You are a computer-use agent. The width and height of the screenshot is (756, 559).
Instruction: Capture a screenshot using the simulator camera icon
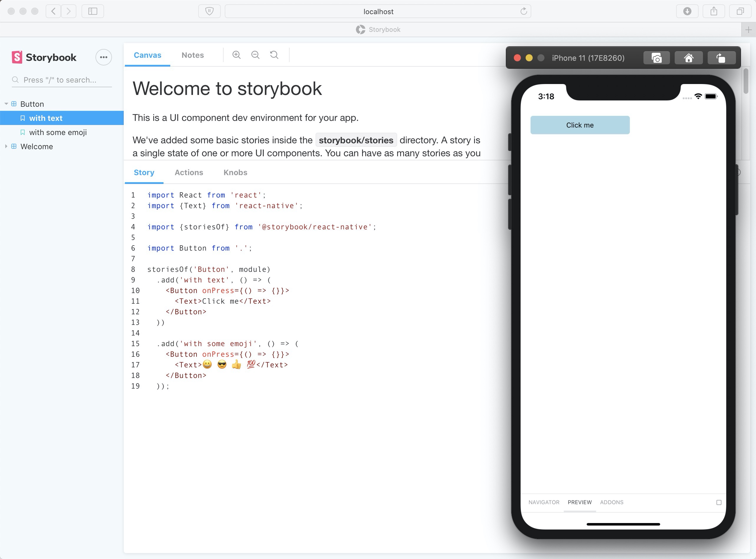(x=656, y=57)
